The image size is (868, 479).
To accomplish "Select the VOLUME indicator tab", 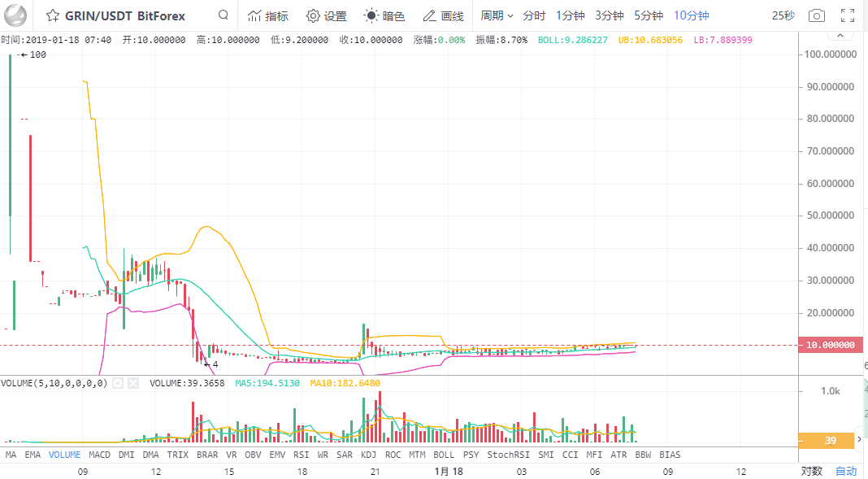I will [64, 455].
